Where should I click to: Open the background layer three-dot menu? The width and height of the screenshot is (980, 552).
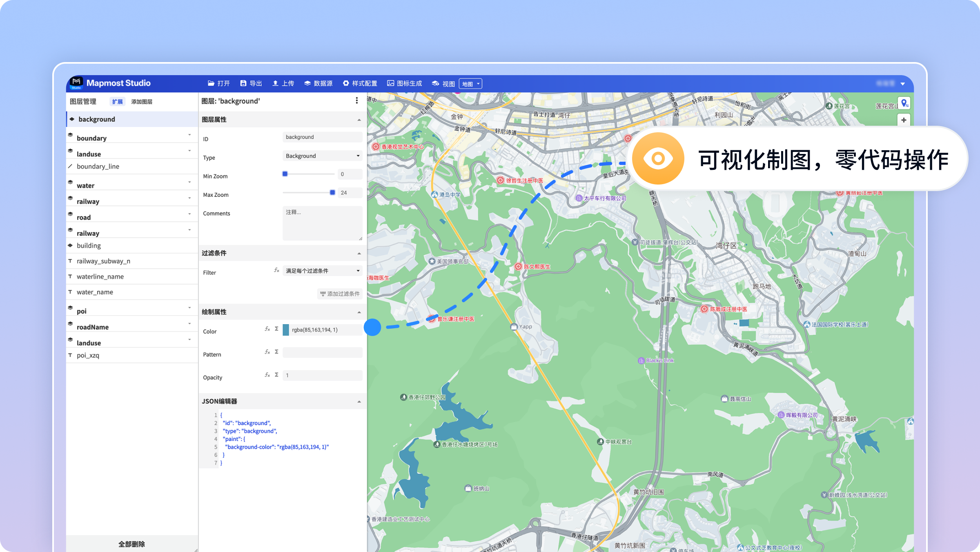pos(356,100)
